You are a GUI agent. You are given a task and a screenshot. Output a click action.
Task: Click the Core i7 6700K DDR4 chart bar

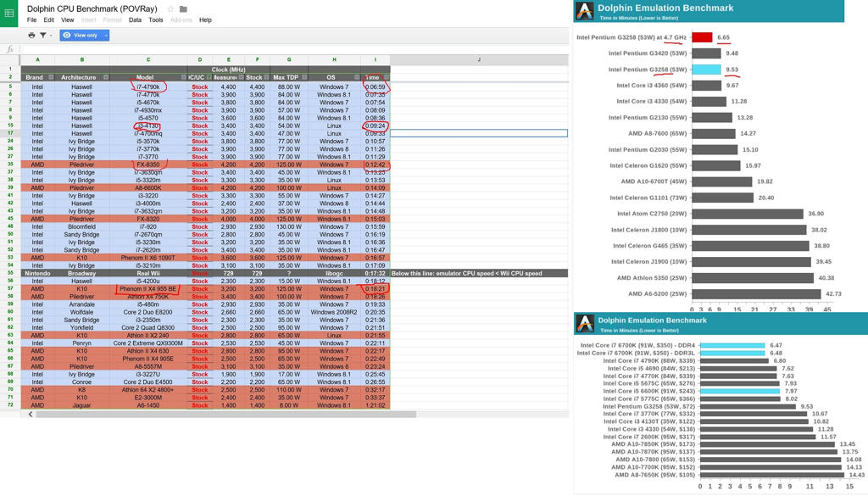(732, 345)
